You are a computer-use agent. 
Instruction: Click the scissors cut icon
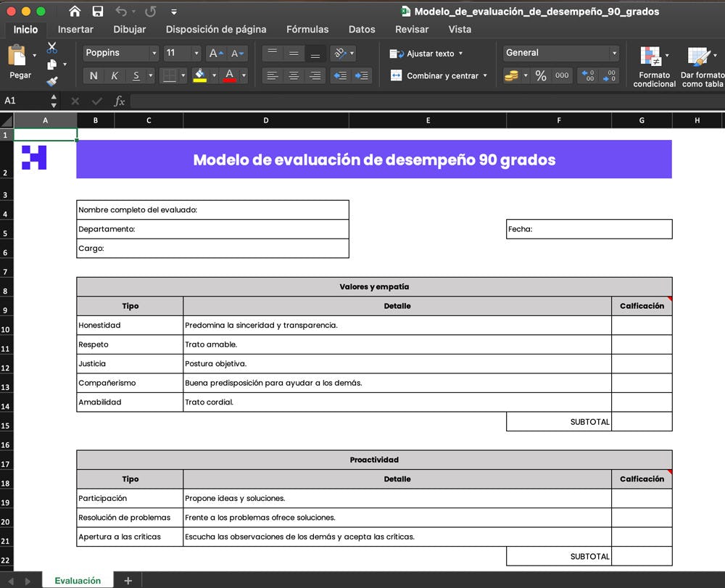point(53,46)
